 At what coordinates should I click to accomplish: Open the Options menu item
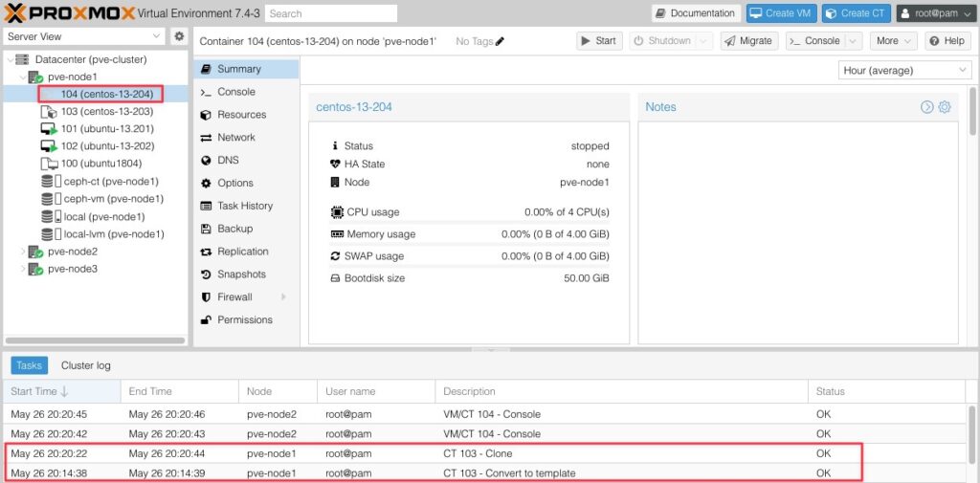click(246, 183)
